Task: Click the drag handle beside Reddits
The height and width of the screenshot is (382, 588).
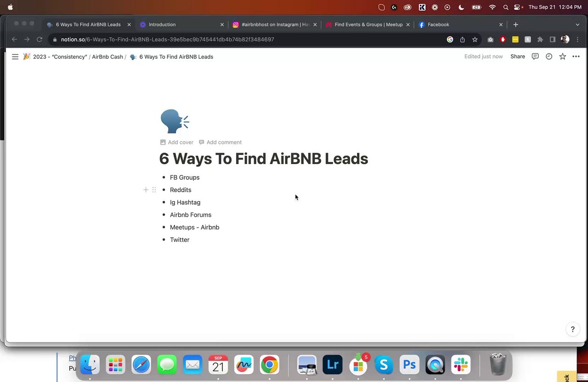Action: coord(154,189)
